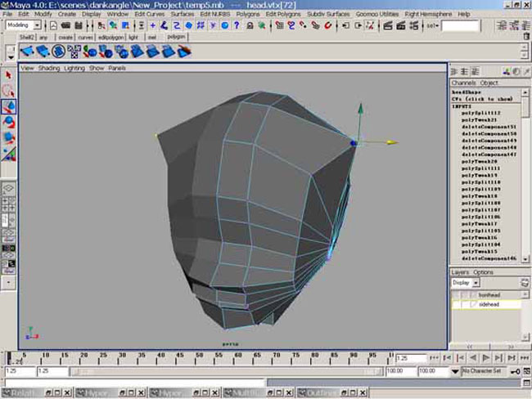
Task: Switch to four-view panel layout
Action: click(x=8, y=204)
